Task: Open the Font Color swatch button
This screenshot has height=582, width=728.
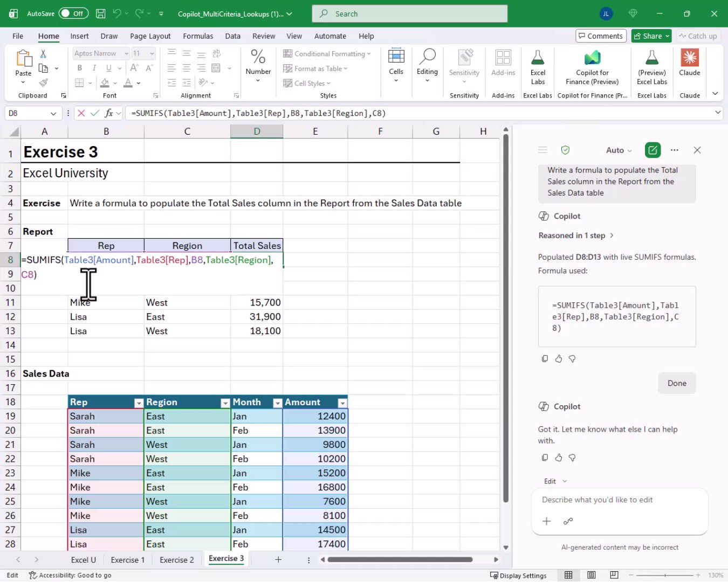Action: [x=128, y=83]
